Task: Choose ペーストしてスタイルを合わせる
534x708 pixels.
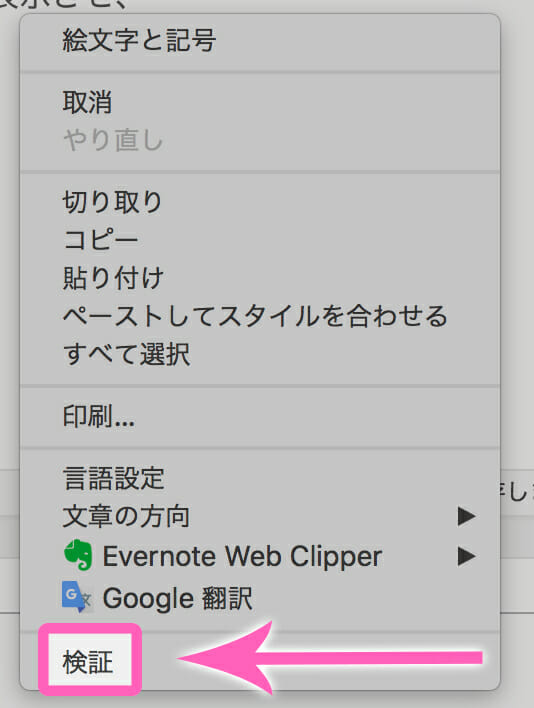Action: pos(255,316)
